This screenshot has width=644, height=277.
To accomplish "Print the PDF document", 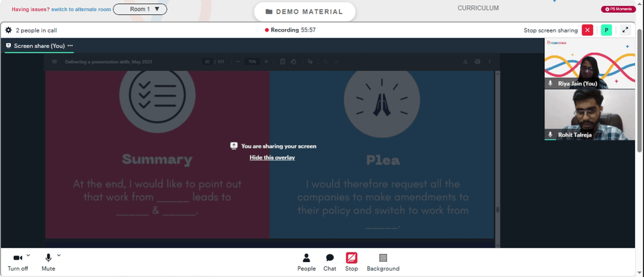I will [477, 62].
